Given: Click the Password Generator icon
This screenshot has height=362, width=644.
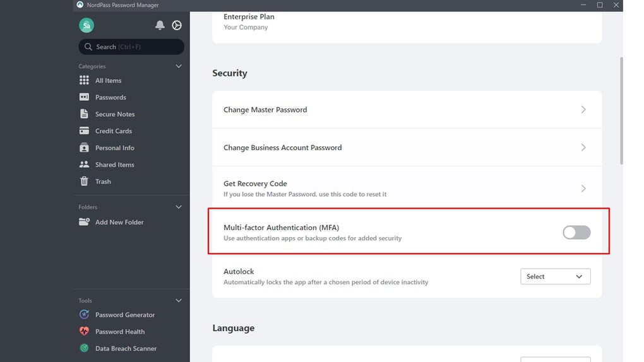Looking at the screenshot, I should pyautogui.click(x=84, y=315).
